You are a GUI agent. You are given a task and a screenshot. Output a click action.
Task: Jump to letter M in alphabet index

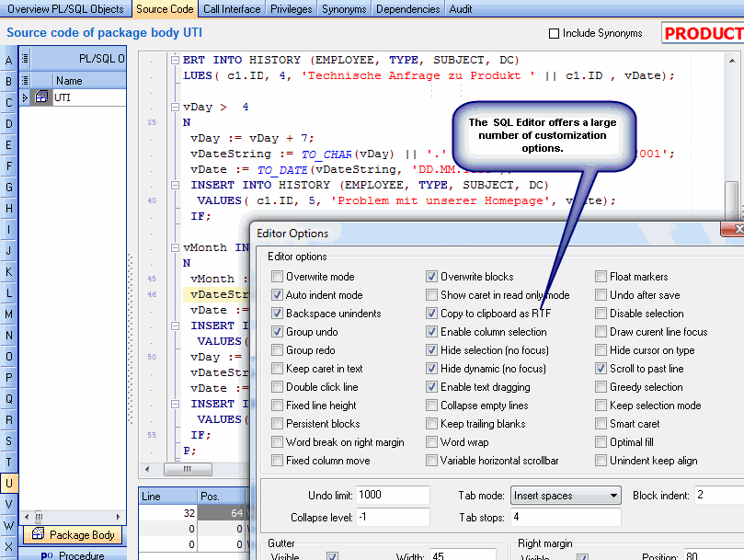pyautogui.click(x=8, y=314)
